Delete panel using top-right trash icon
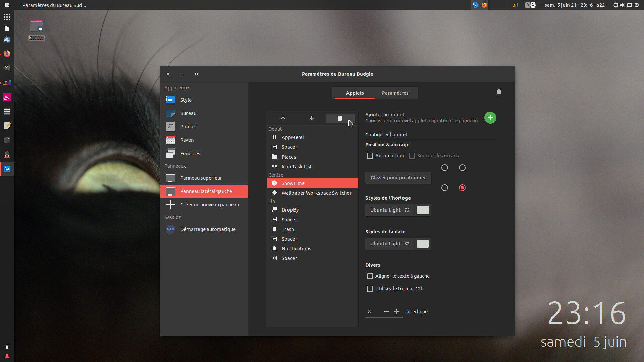Image resolution: width=644 pixels, height=362 pixels. click(499, 92)
